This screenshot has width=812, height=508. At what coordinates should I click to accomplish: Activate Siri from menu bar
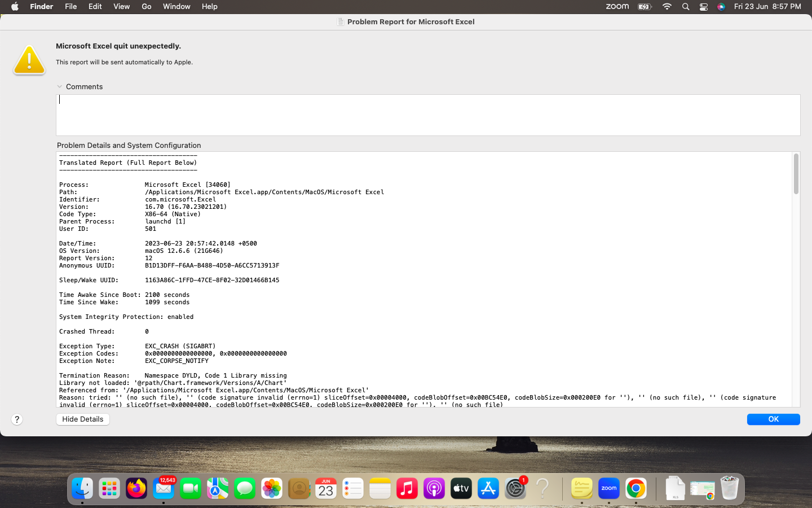(x=721, y=7)
